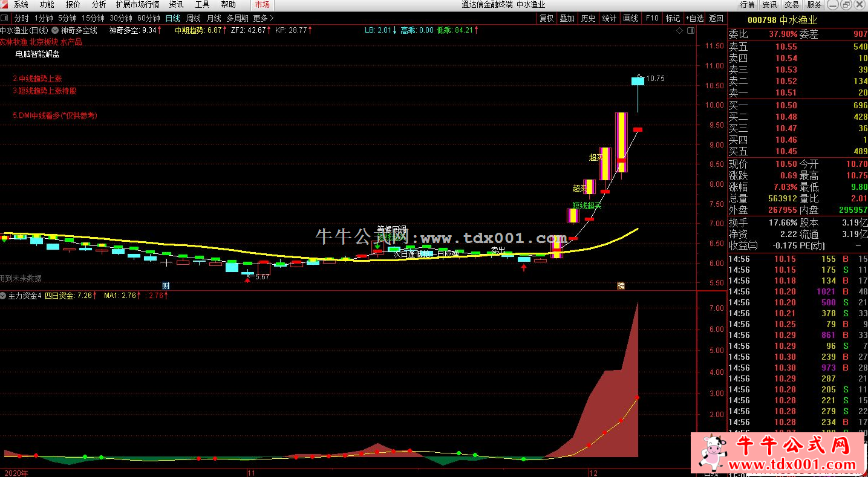The height and width of the screenshot is (477, 868).
Task: Click the 复权 toolbar button
Action: (x=546, y=18)
